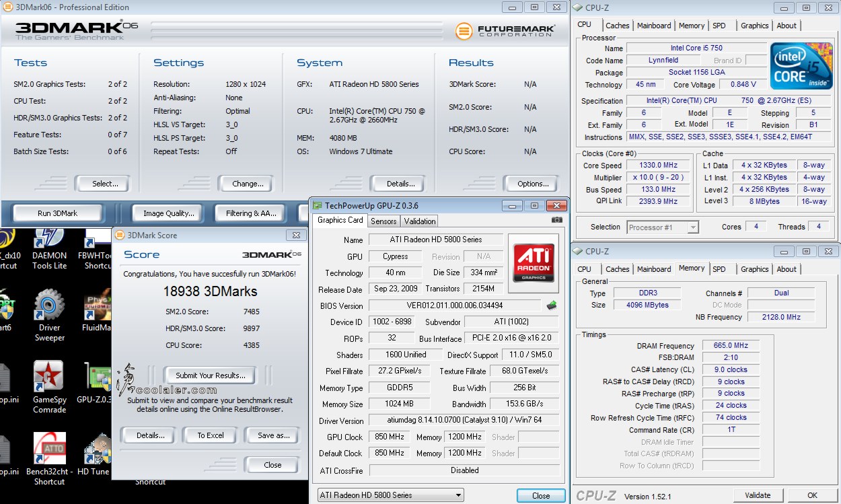Start the benchmark with Run 3DMark
Image resolution: width=841 pixels, height=504 pixels.
pos(57,213)
